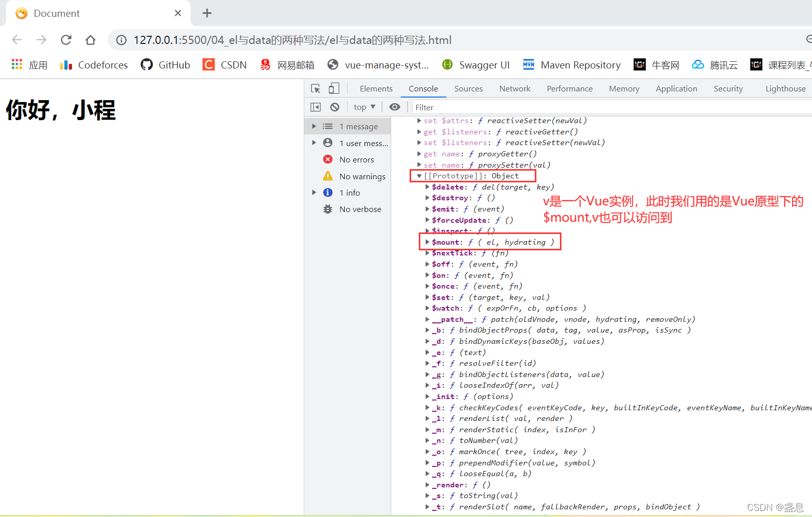Viewport: 812px width, 517px height.
Task: Open 牛客网 bookmark
Action: [657, 65]
